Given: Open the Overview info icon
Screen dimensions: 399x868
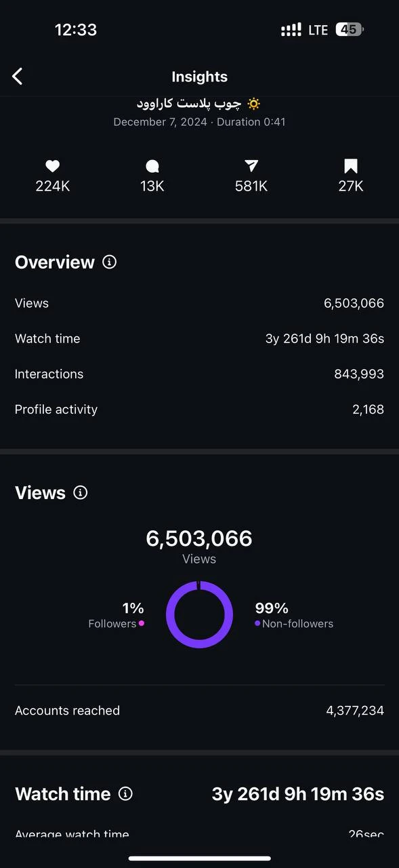Looking at the screenshot, I should [x=109, y=262].
